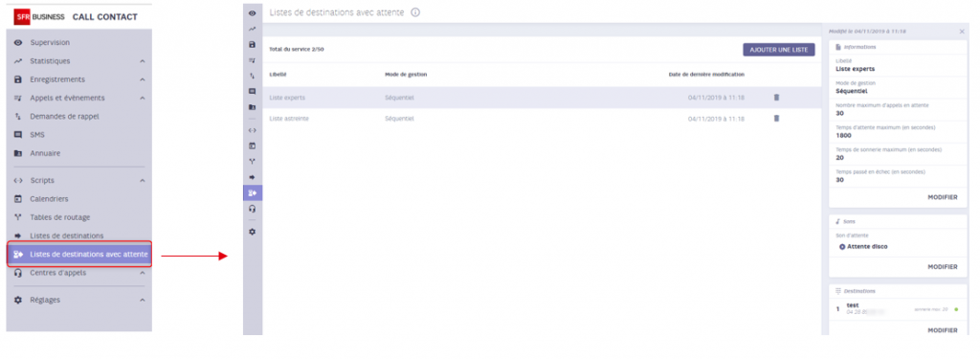
Task: Expand Centres d'appels chevron
Action: (143, 273)
